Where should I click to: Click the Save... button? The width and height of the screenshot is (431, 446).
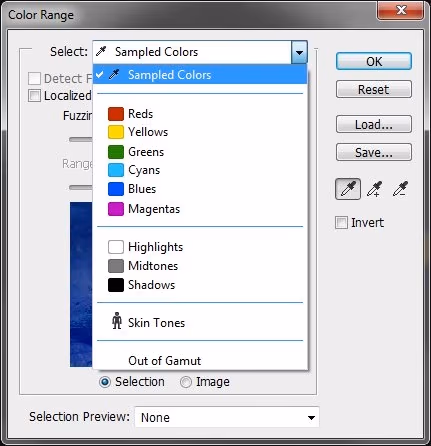374,152
